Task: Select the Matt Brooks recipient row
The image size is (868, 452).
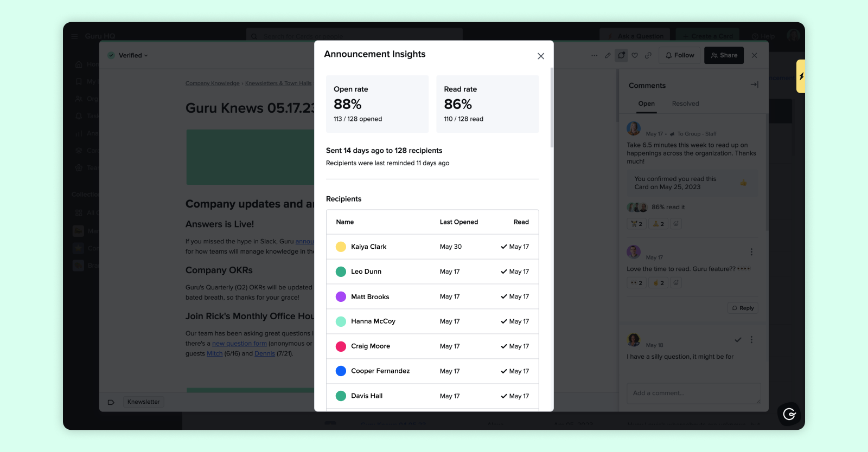Action: [x=432, y=296]
